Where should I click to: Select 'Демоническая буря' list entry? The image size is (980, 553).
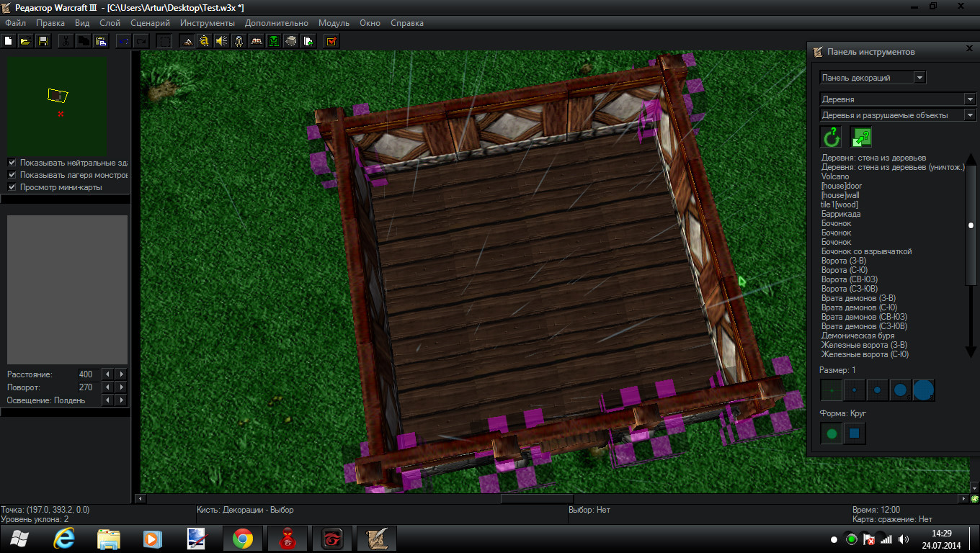click(858, 336)
